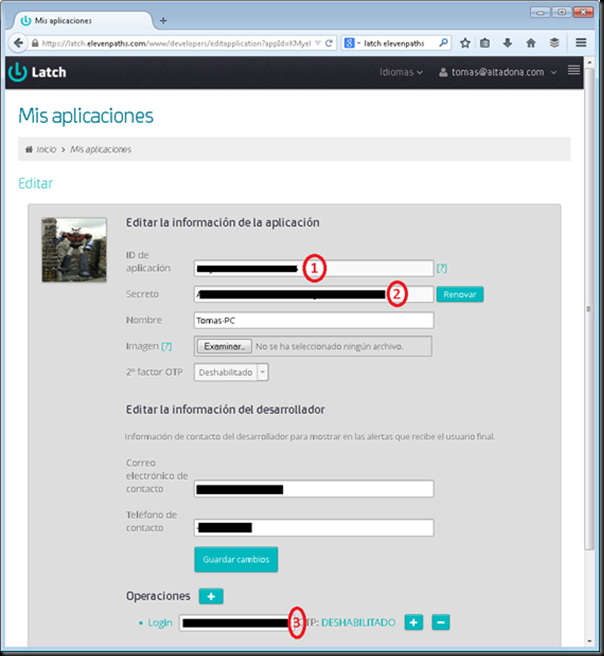
Task: Open the URL history dropdown arrow
Action: (x=318, y=43)
